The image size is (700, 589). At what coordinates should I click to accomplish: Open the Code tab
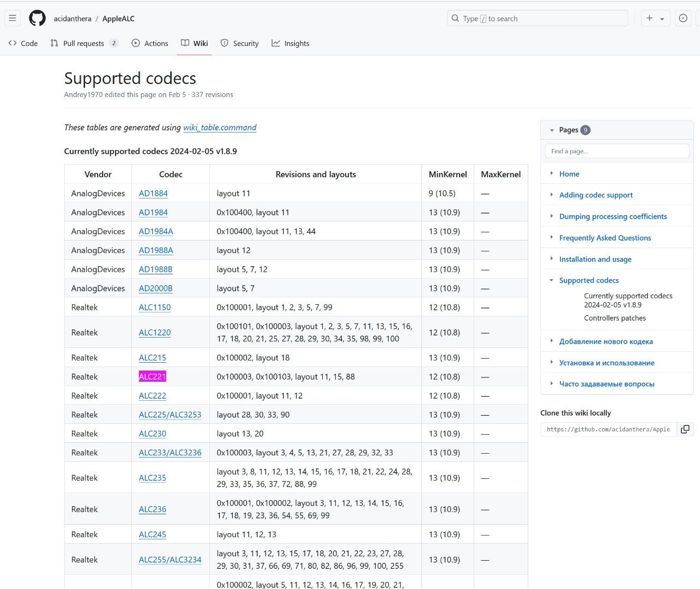pyautogui.click(x=23, y=43)
